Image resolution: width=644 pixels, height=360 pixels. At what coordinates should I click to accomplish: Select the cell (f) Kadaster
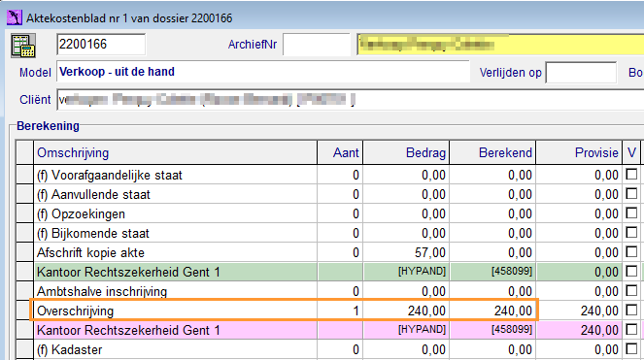click(176, 349)
